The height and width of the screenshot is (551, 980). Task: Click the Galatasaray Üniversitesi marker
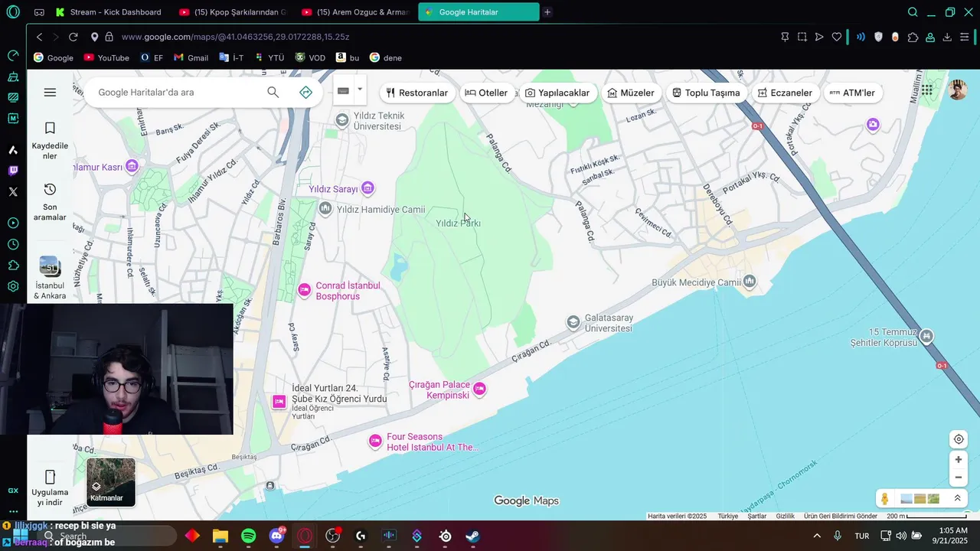(573, 322)
